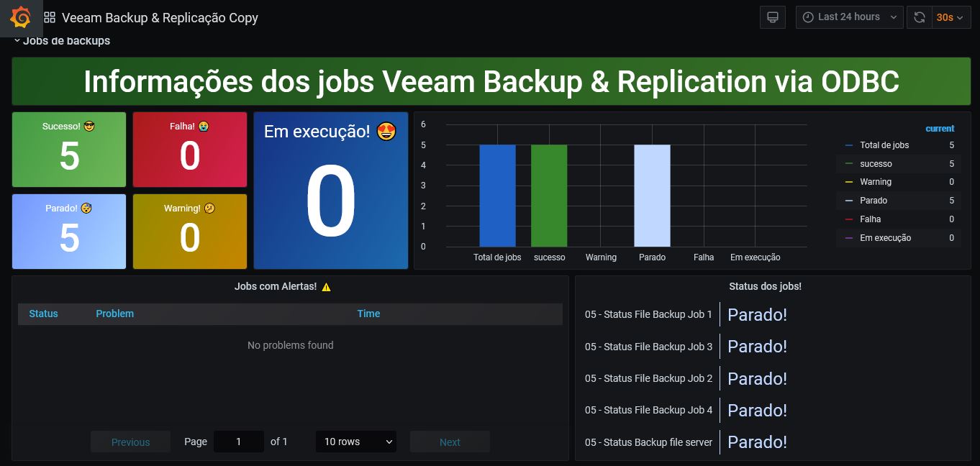Collapse the Jobs de backups row

[17, 41]
